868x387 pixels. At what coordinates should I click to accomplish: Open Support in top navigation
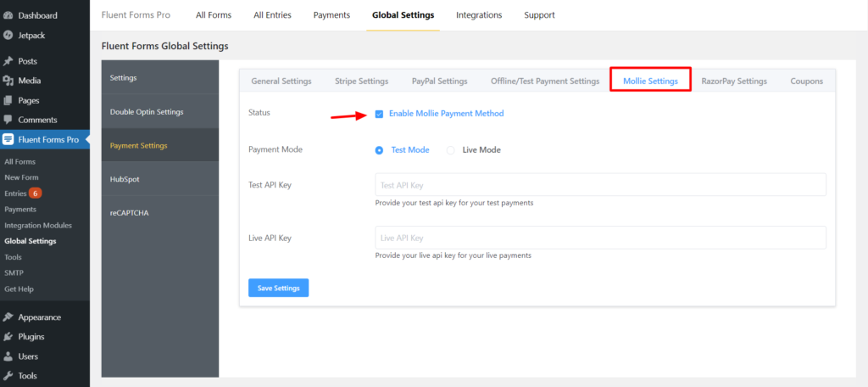pyautogui.click(x=539, y=15)
